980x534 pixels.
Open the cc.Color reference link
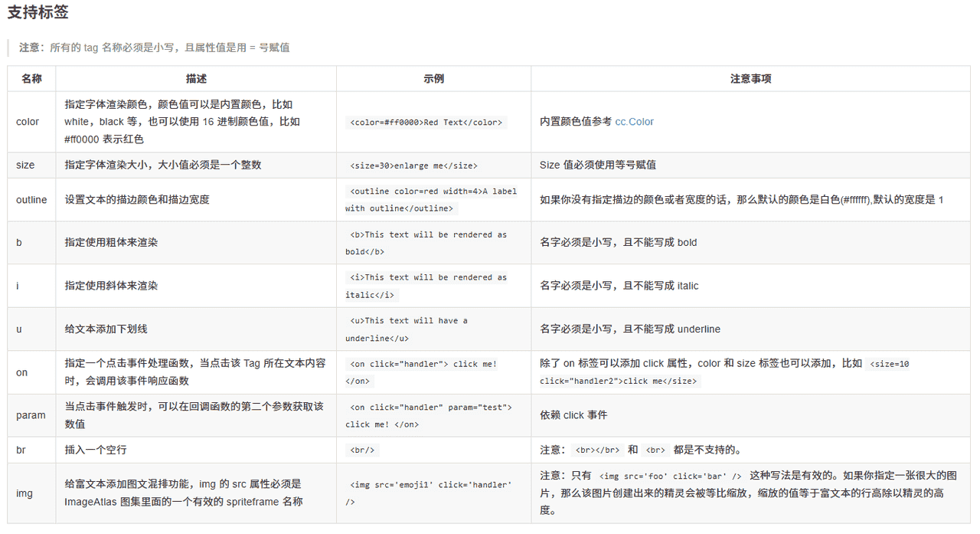pyautogui.click(x=634, y=121)
